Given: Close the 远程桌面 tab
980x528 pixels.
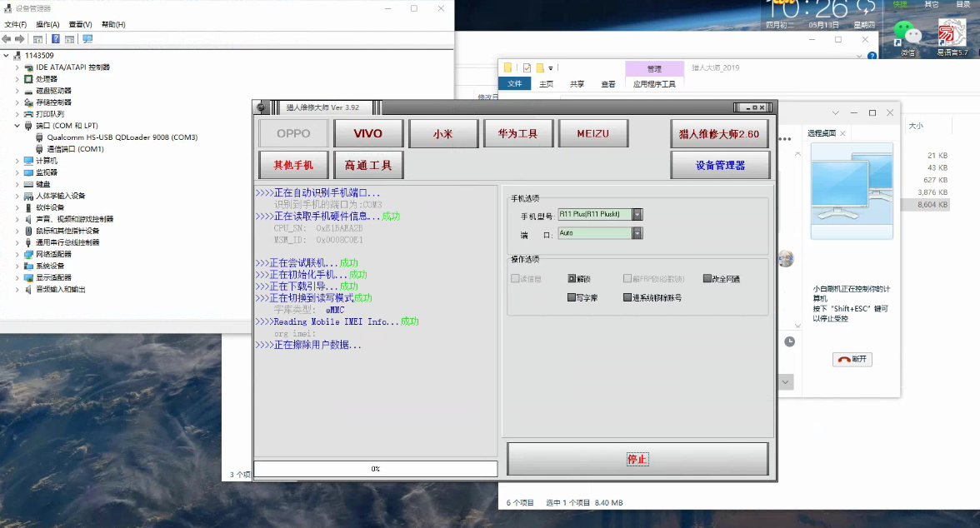Looking at the screenshot, I should (842, 133).
